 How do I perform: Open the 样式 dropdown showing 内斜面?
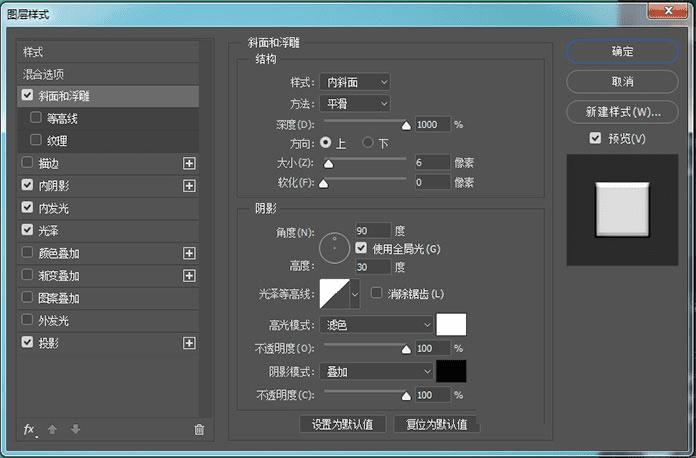(355, 82)
